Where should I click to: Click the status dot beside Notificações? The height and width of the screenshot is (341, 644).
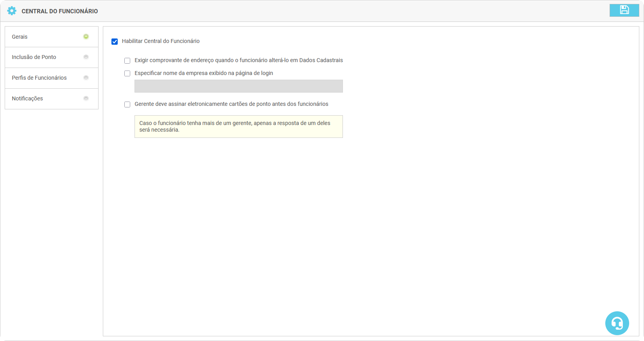pyautogui.click(x=86, y=98)
